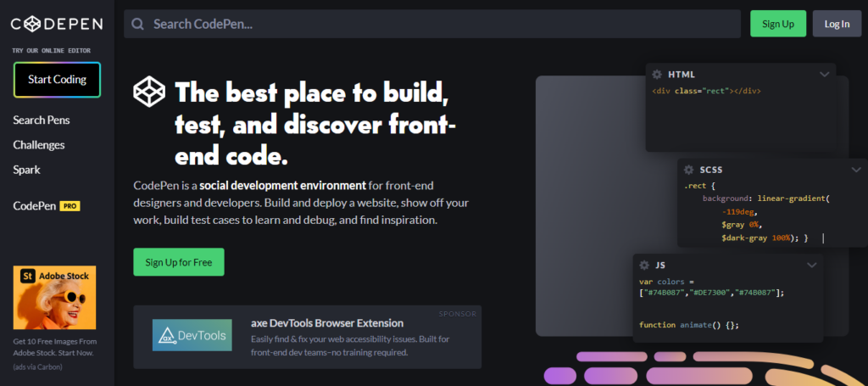Click the Log In button
868x386 pixels.
click(837, 24)
